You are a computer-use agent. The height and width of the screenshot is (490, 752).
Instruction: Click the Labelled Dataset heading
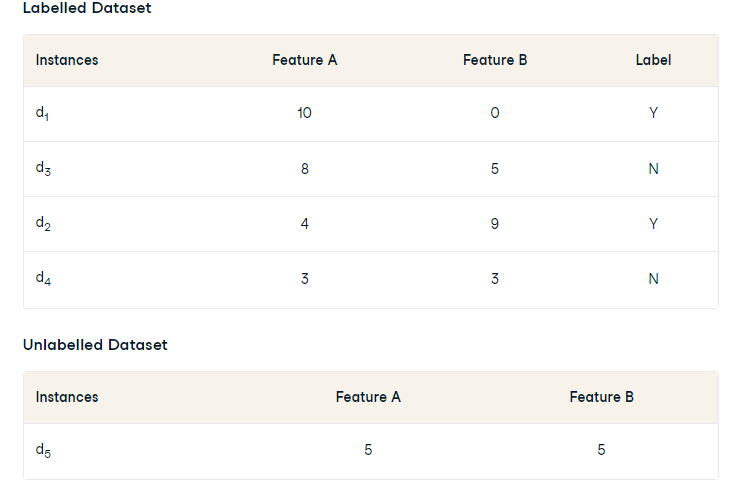point(87,8)
